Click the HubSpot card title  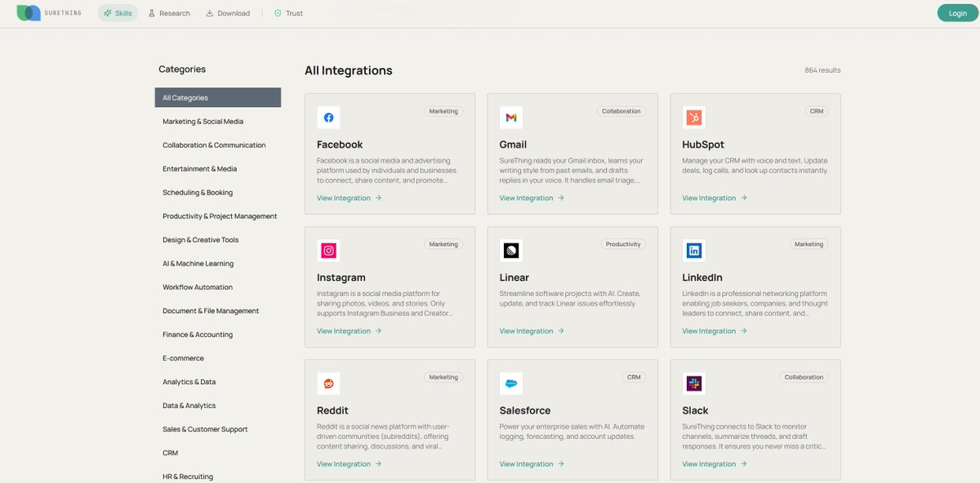703,145
